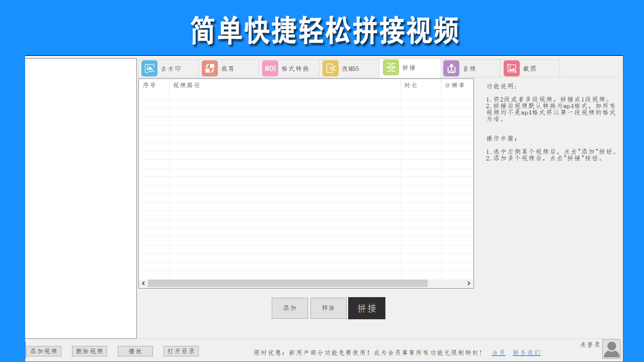
Task: Click the 截图 screenshot tool icon
Action: click(512, 68)
